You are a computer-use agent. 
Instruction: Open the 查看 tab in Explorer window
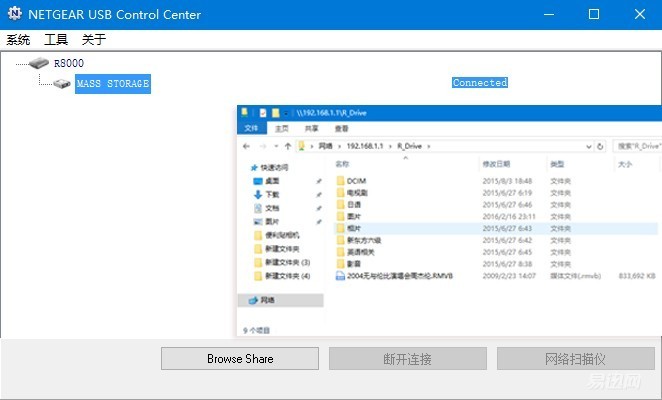click(342, 128)
